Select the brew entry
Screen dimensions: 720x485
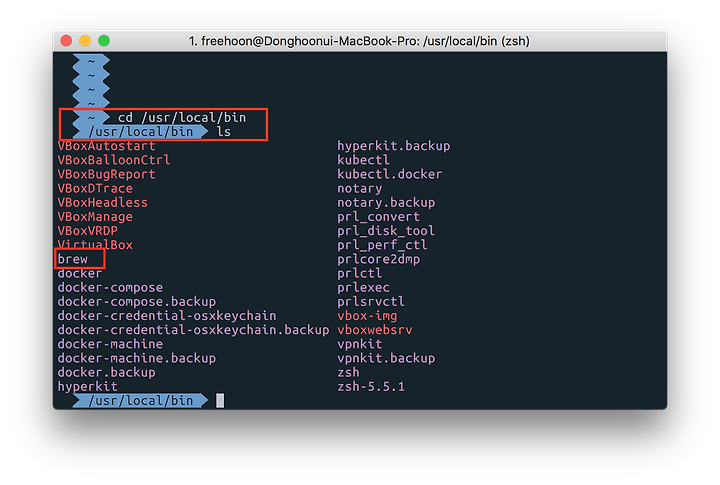coord(73,259)
